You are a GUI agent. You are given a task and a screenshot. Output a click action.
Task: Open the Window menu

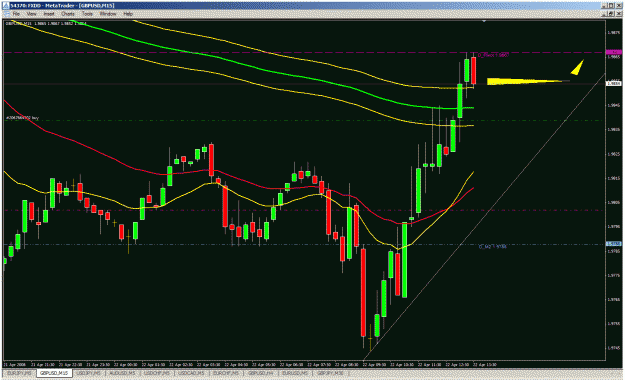coord(108,14)
